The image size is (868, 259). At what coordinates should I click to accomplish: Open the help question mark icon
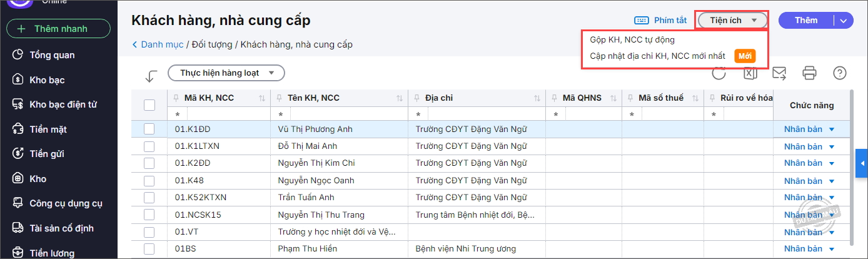(839, 74)
